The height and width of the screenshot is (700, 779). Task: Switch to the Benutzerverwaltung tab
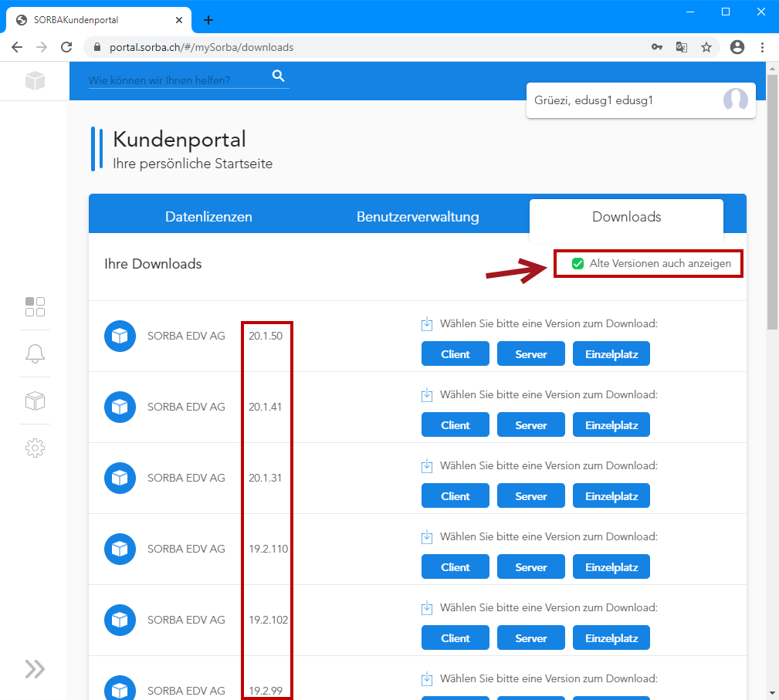pos(418,217)
